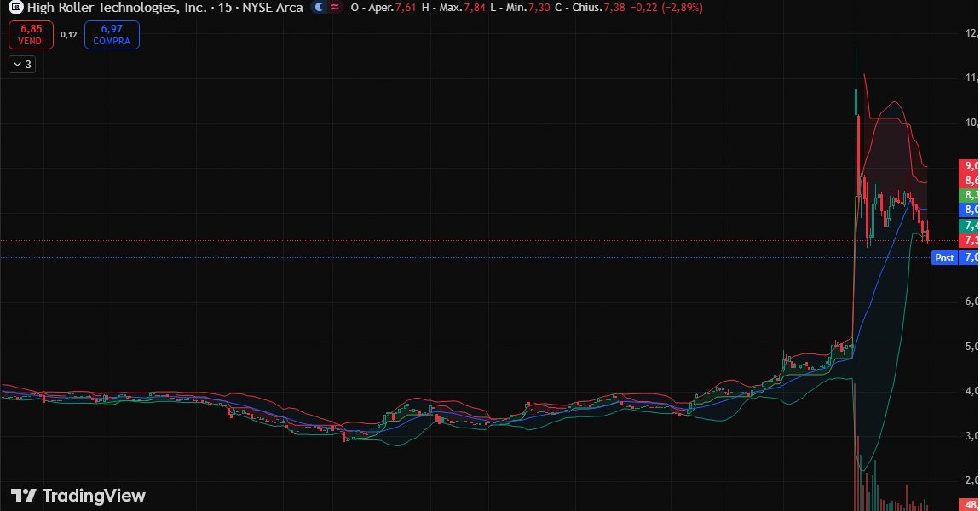
Task: Click the low value Min. 7,30
Action: coord(521,8)
